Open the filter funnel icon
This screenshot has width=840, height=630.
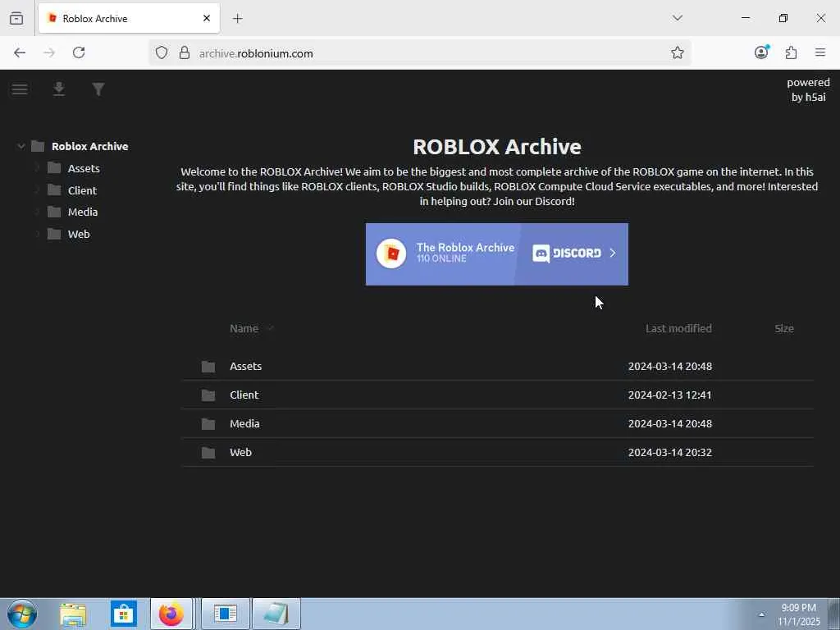98,89
